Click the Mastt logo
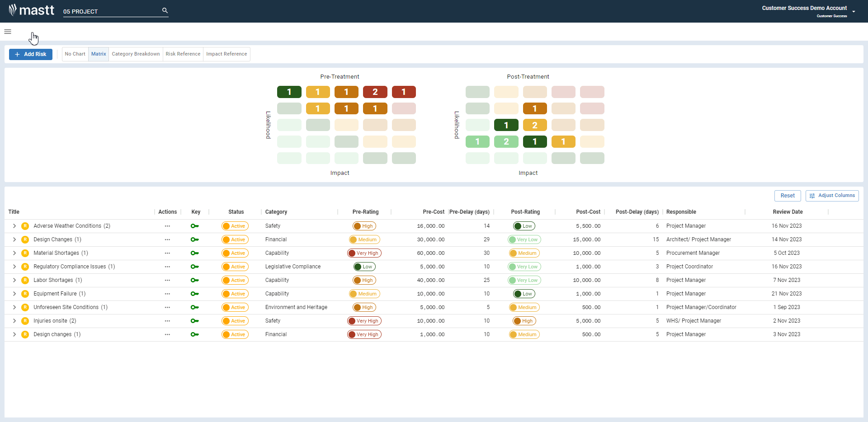Screen dimensions: 868x422 pyautogui.click(x=32, y=10)
